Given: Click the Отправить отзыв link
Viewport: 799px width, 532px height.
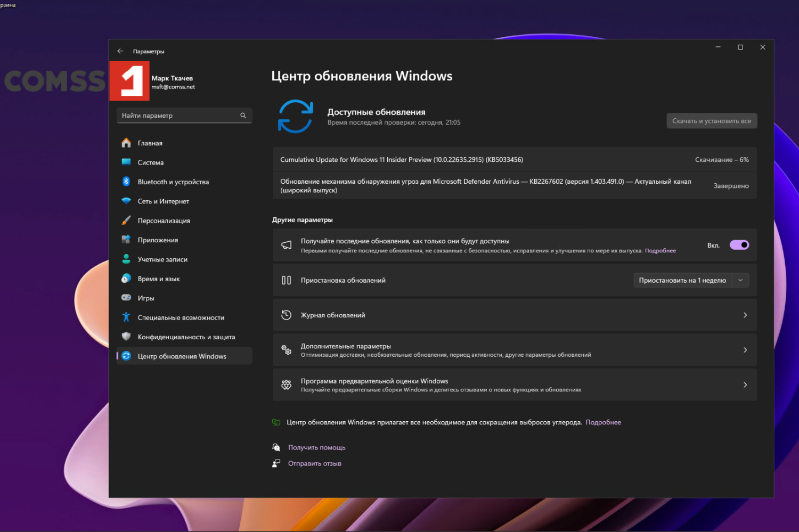Looking at the screenshot, I should pyautogui.click(x=315, y=463).
